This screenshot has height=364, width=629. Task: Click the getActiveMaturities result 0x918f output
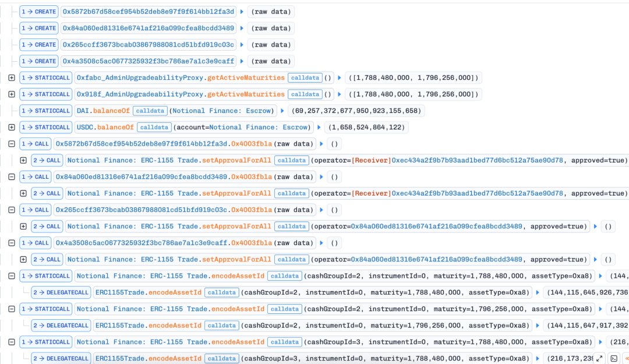tap(414, 94)
